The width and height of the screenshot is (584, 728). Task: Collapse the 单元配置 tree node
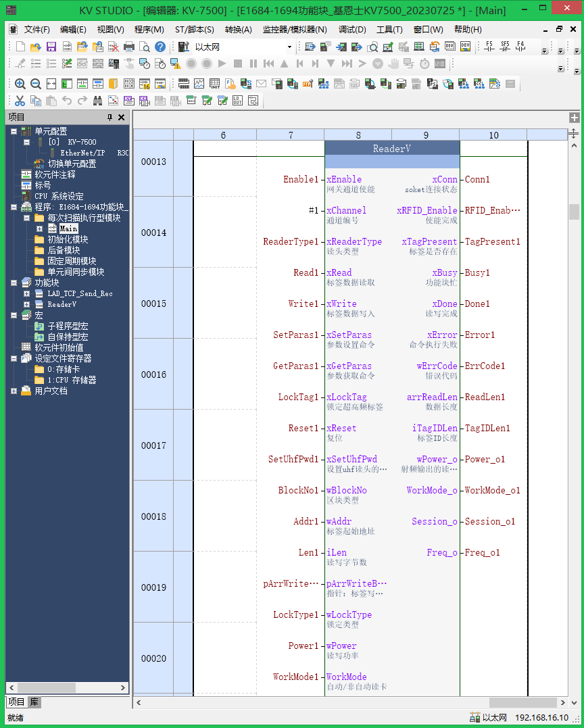point(14,132)
